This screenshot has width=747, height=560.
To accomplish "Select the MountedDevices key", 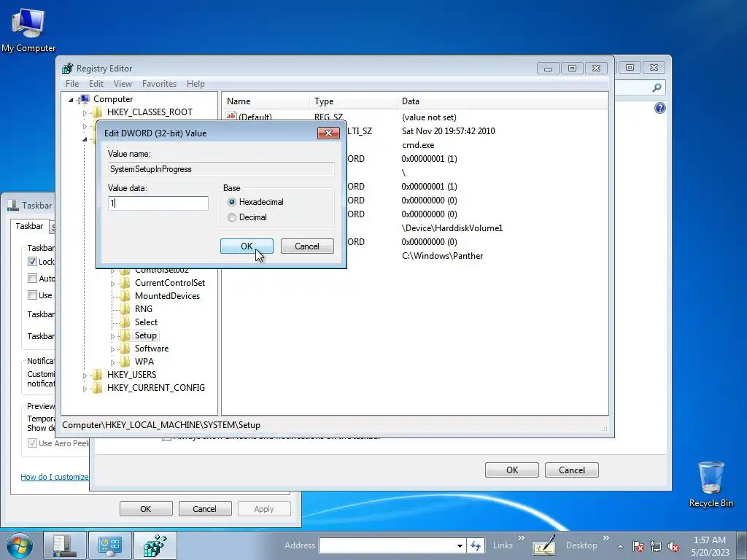I will pyautogui.click(x=167, y=296).
